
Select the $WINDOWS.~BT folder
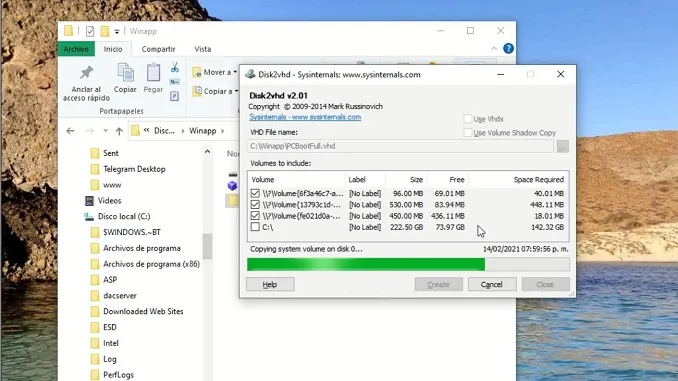132,232
